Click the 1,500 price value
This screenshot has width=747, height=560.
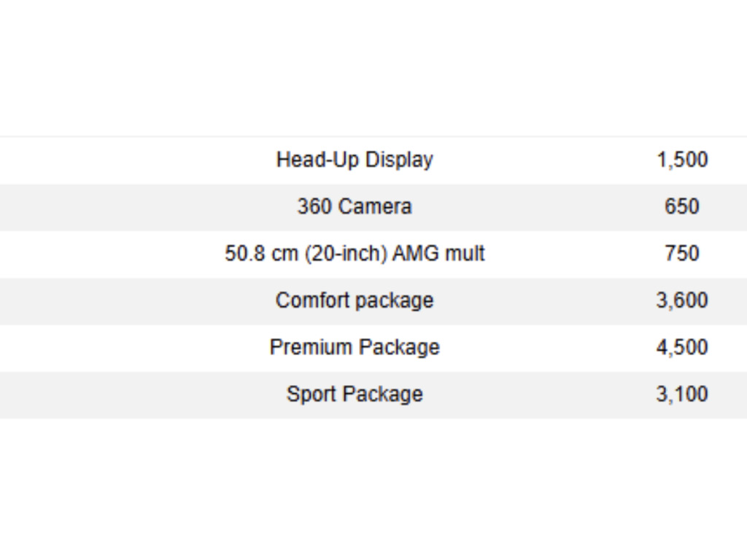pyautogui.click(x=682, y=160)
